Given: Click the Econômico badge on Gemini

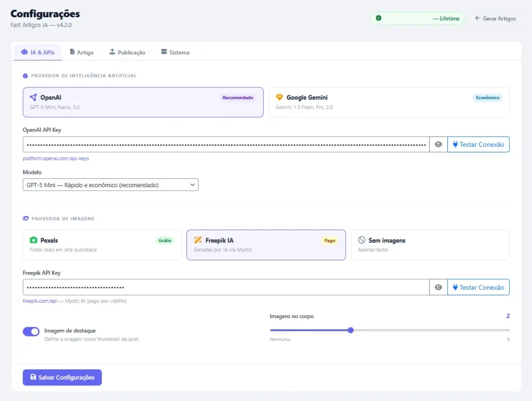Looking at the screenshot, I should click(487, 97).
